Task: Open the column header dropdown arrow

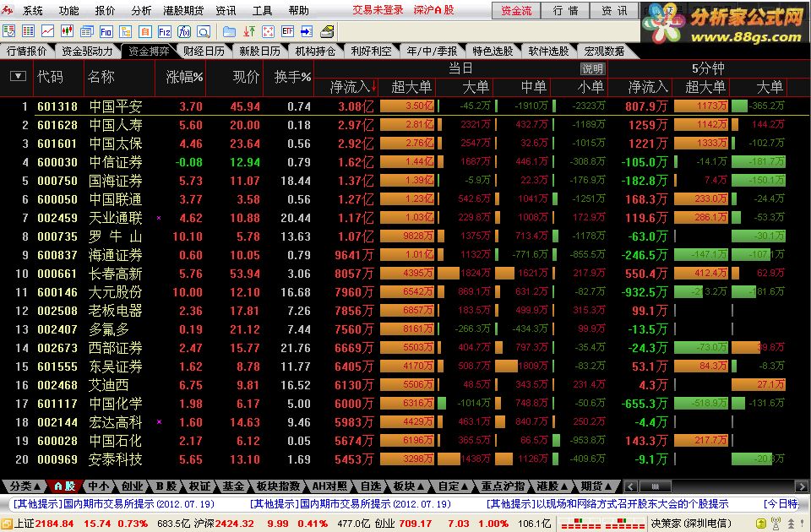Action: 18,77
